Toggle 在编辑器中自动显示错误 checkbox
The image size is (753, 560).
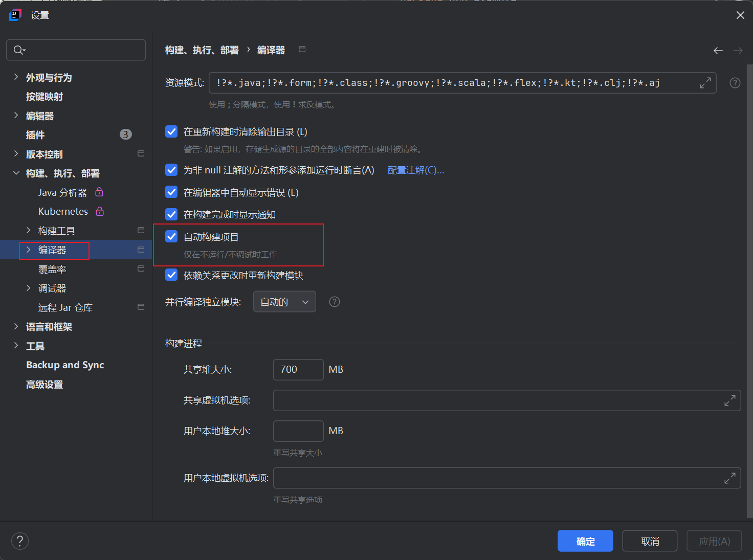171,192
